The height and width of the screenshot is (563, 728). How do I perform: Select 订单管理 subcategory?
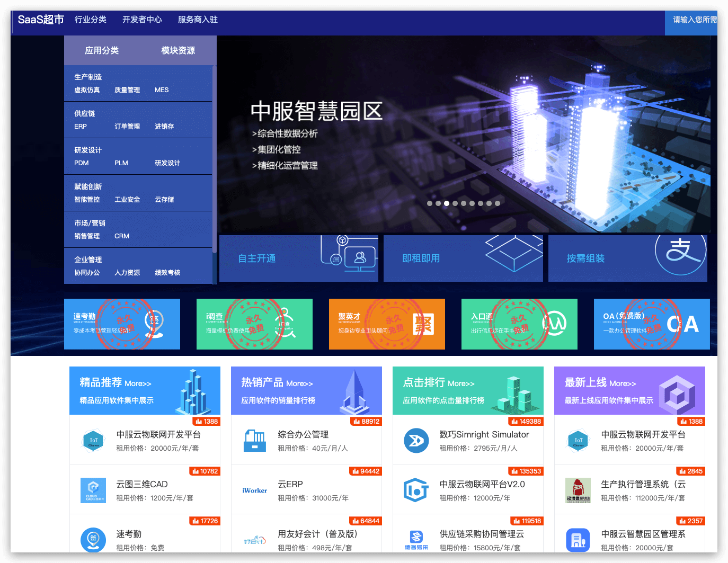[127, 127]
